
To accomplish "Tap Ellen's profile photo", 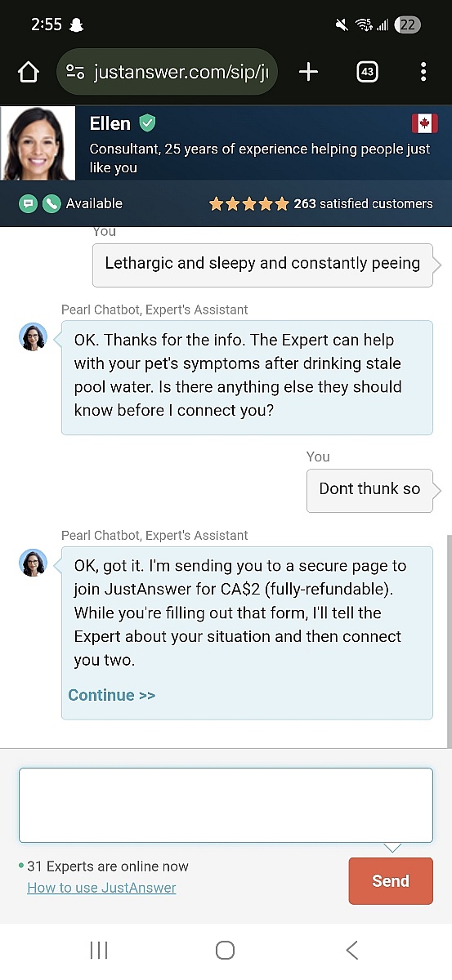I will point(38,143).
